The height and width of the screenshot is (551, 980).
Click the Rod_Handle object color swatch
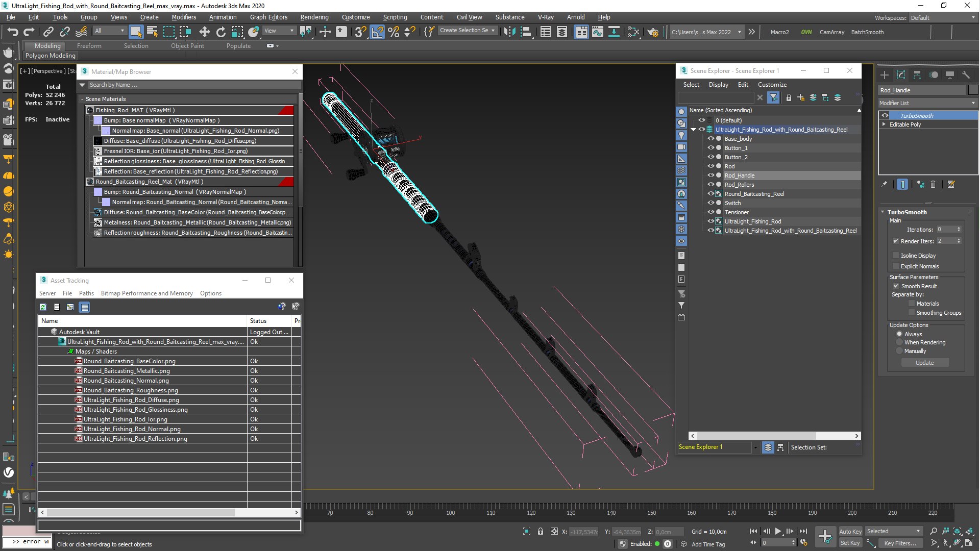point(973,90)
